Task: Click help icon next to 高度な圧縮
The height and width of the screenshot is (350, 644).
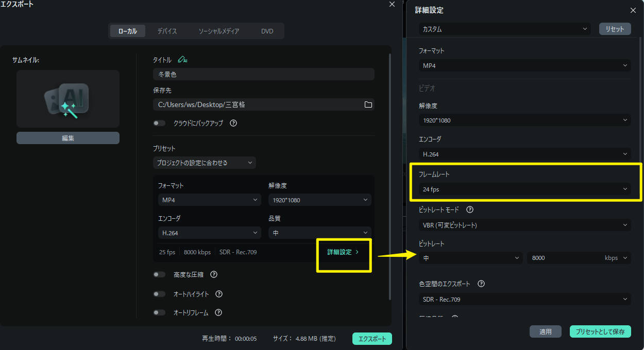Action: tap(214, 274)
